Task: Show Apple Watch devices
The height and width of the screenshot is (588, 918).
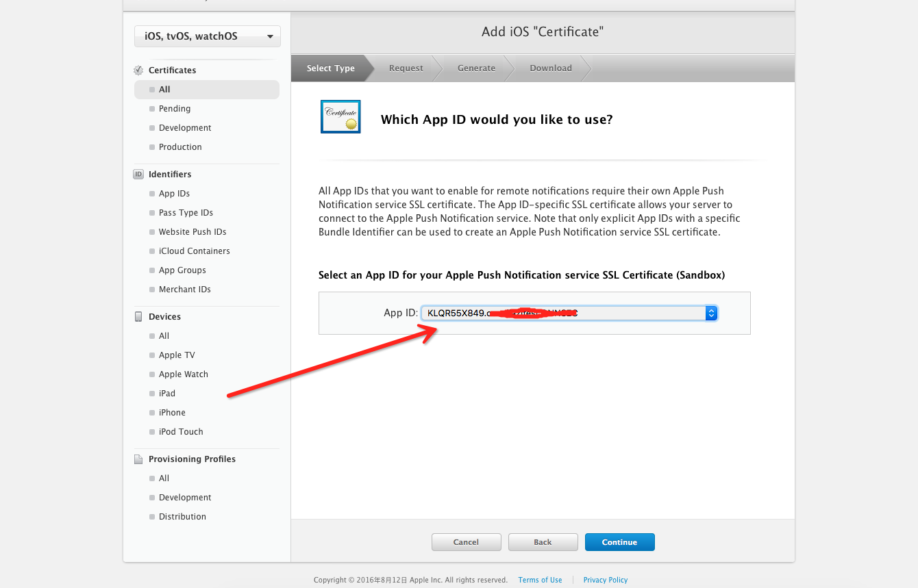Action: coord(184,374)
